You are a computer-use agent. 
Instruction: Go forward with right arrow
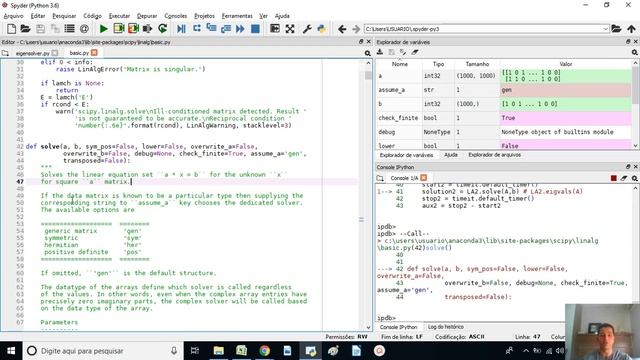(356, 29)
